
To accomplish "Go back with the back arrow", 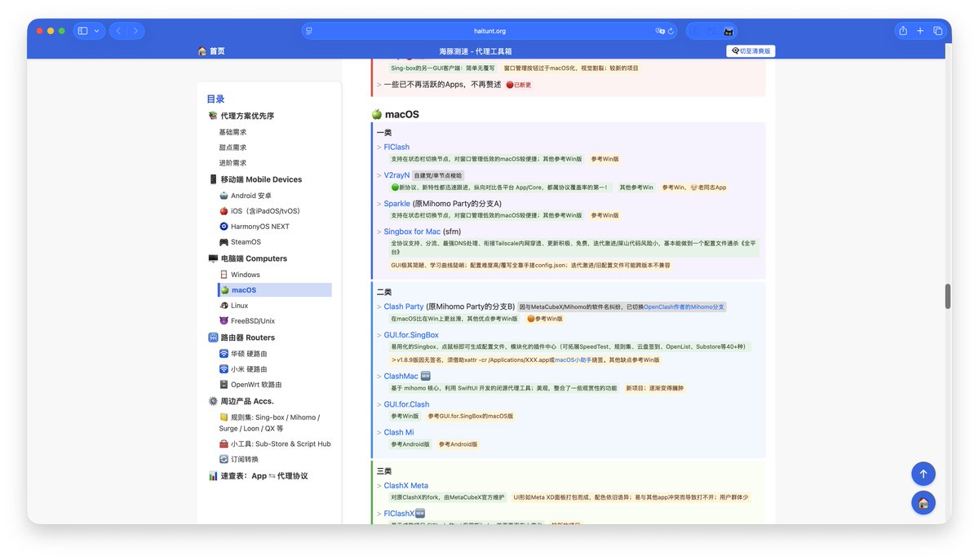I will pos(118,31).
